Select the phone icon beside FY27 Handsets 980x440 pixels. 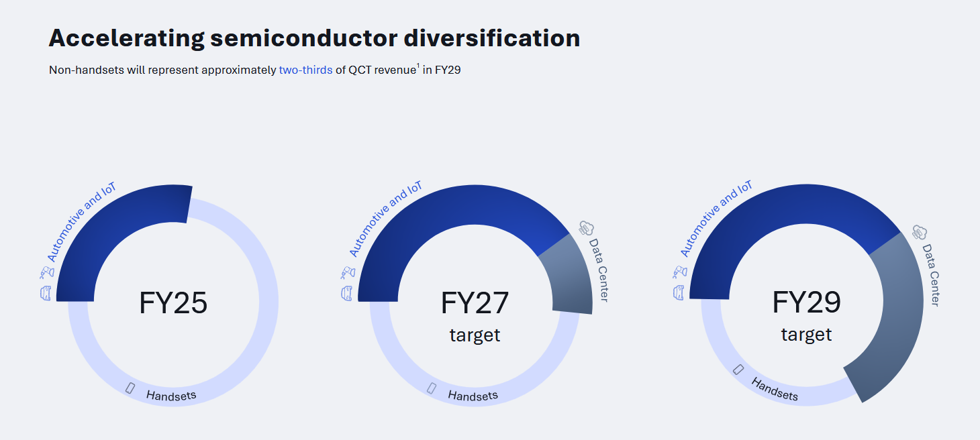pyautogui.click(x=432, y=388)
